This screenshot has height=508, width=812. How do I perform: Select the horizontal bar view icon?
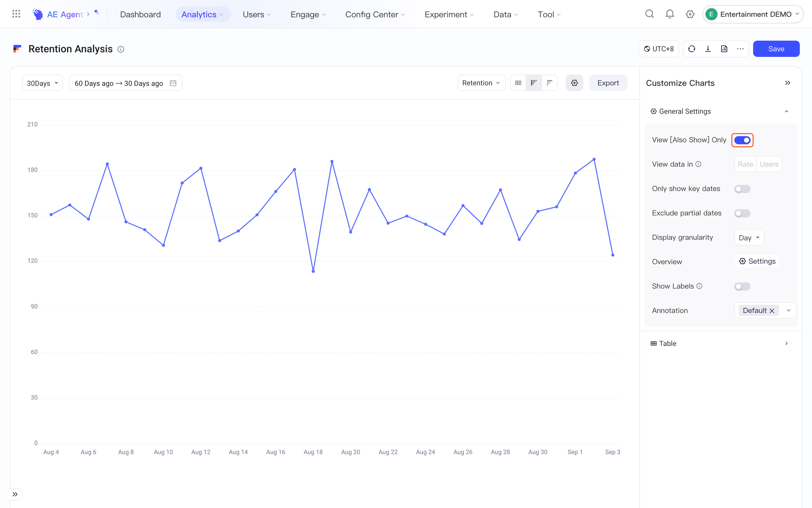(549, 83)
